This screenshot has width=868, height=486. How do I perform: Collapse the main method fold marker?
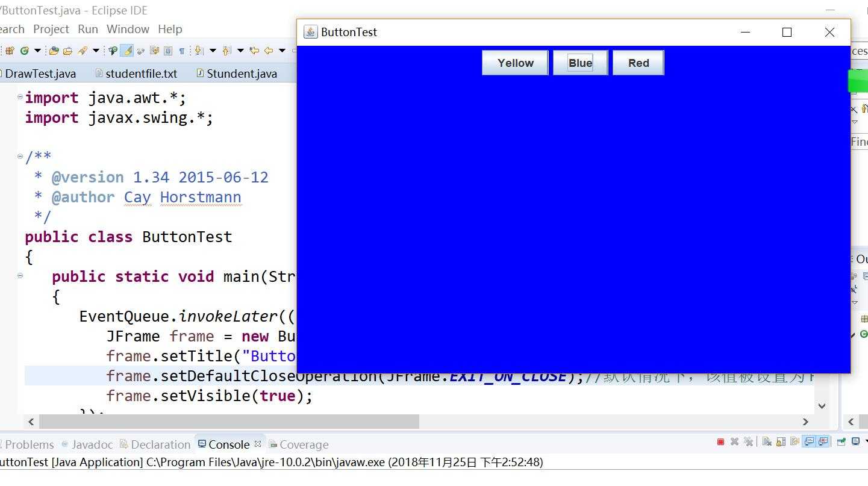point(20,276)
